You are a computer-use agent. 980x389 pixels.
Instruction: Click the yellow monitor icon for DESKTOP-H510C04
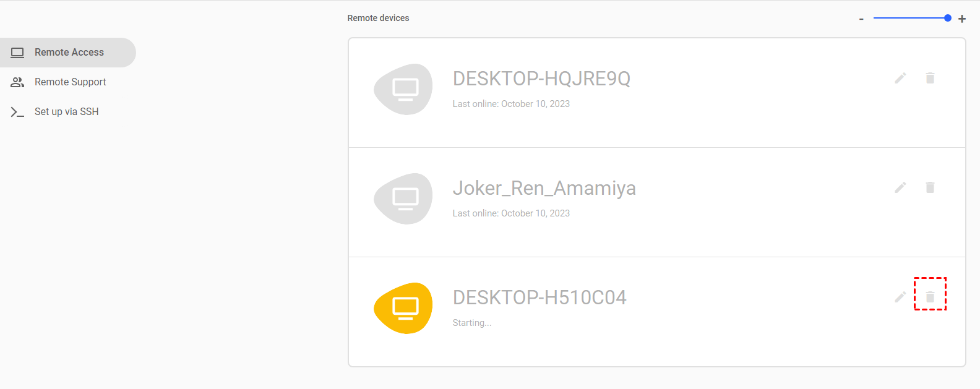point(405,308)
